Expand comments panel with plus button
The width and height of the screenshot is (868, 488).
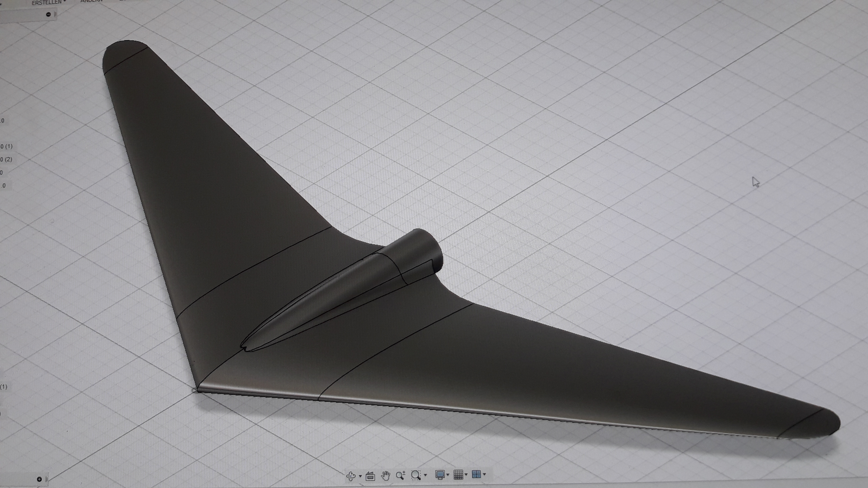pos(39,479)
